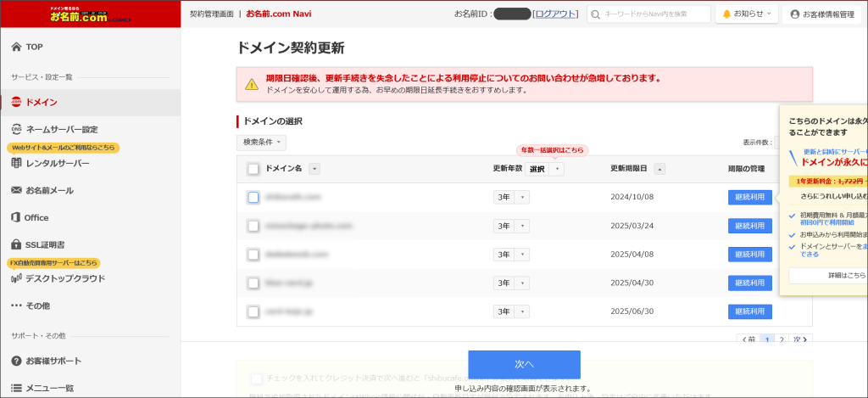Open 3年 dropdown for 2025/06/30 row

coord(511,312)
